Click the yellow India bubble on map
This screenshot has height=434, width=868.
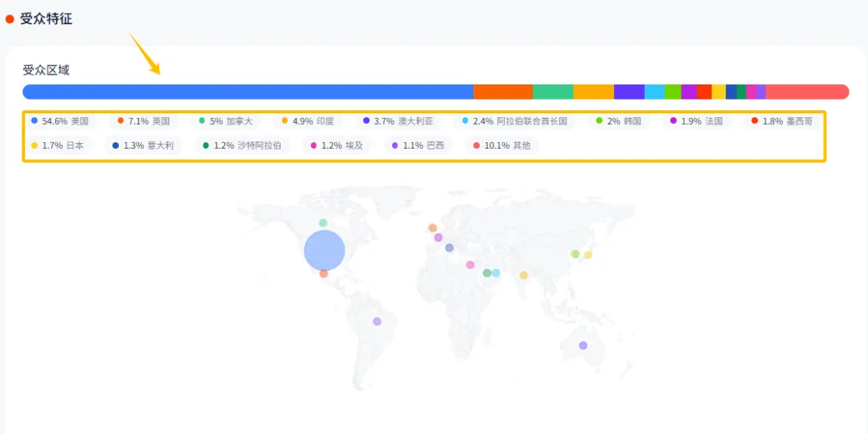523,275
